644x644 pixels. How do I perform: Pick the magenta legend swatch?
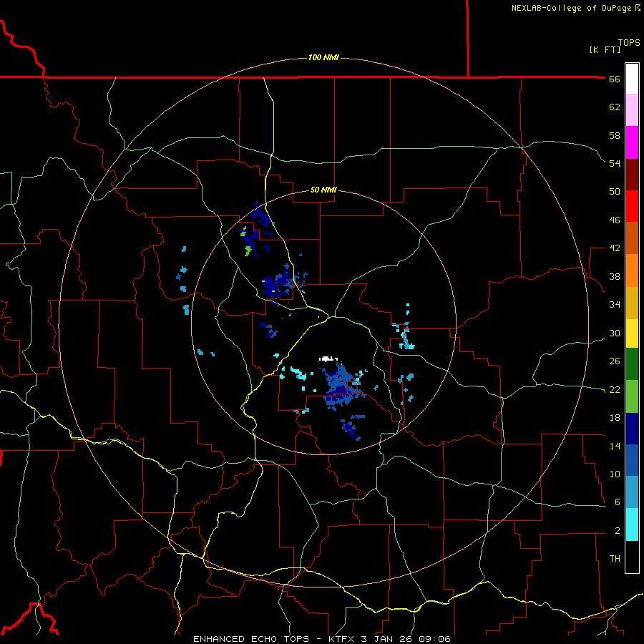click(x=632, y=142)
